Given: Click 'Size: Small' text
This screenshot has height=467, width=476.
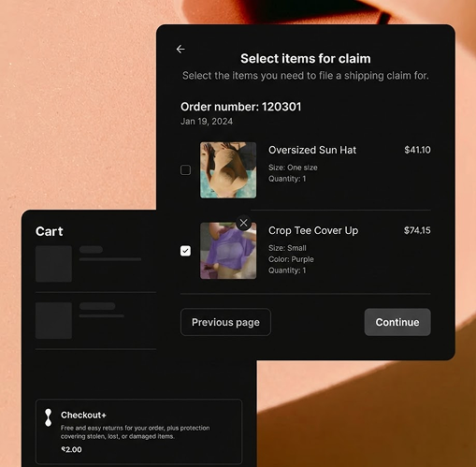Looking at the screenshot, I should (x=287, y=248).
